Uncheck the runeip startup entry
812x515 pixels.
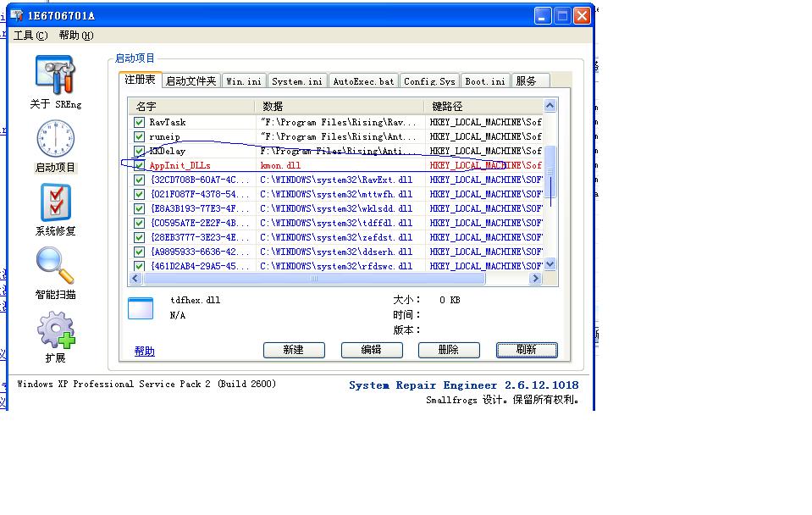point(139,136)
